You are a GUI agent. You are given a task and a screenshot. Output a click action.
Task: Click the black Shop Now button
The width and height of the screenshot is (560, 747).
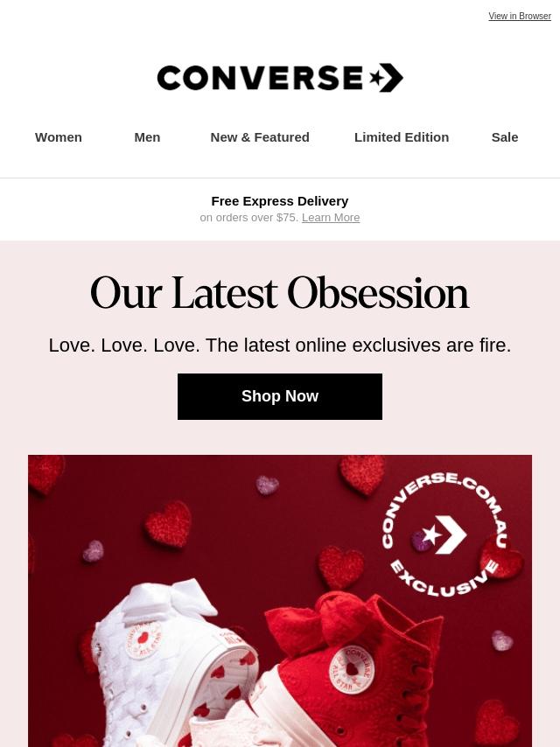pyautogui.click(x=280, y=396)
